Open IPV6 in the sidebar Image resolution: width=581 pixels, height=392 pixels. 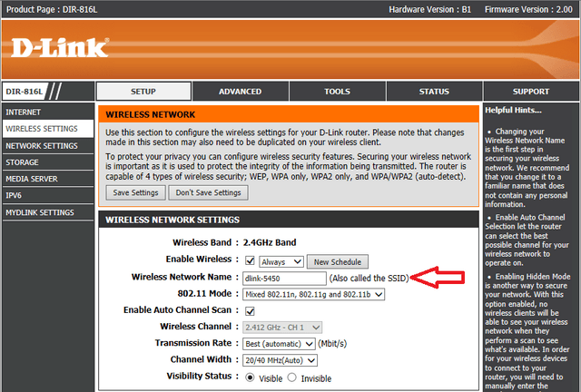[x=48, y=195]
